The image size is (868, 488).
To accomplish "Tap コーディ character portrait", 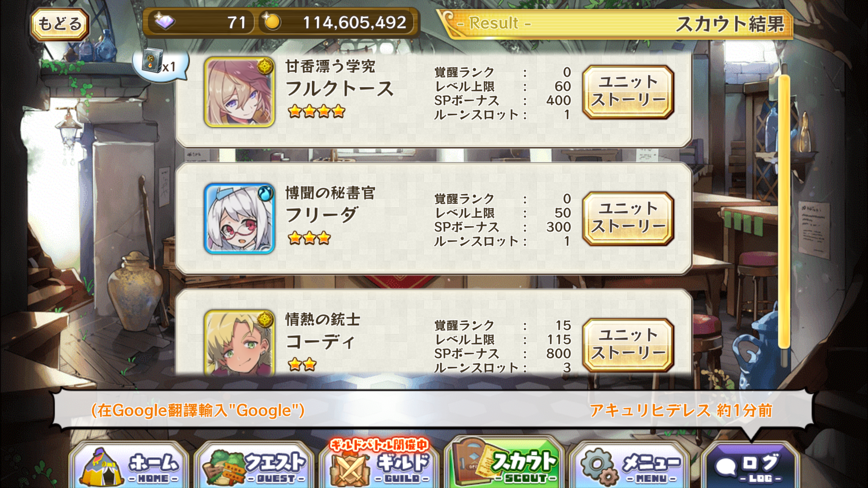I will coord(239,342).
